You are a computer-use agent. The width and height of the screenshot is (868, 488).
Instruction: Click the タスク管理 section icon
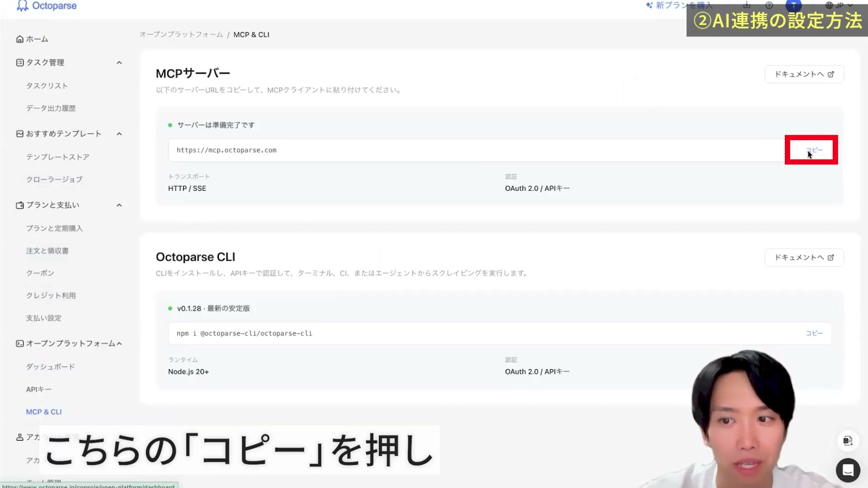point(20,63)
